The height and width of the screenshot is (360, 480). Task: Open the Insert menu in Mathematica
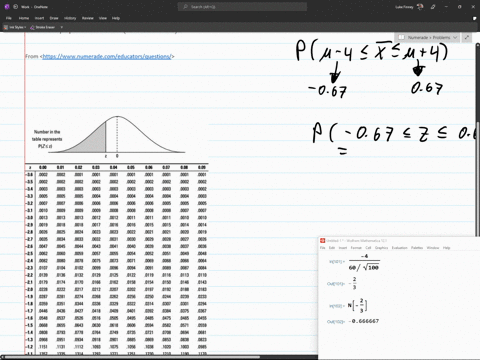point(343,248)
